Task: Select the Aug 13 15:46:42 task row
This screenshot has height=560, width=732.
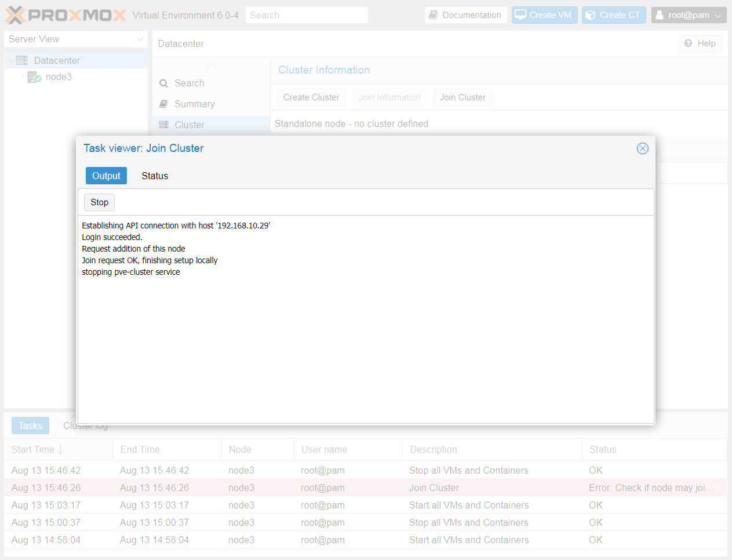Action: pos(366,470)
